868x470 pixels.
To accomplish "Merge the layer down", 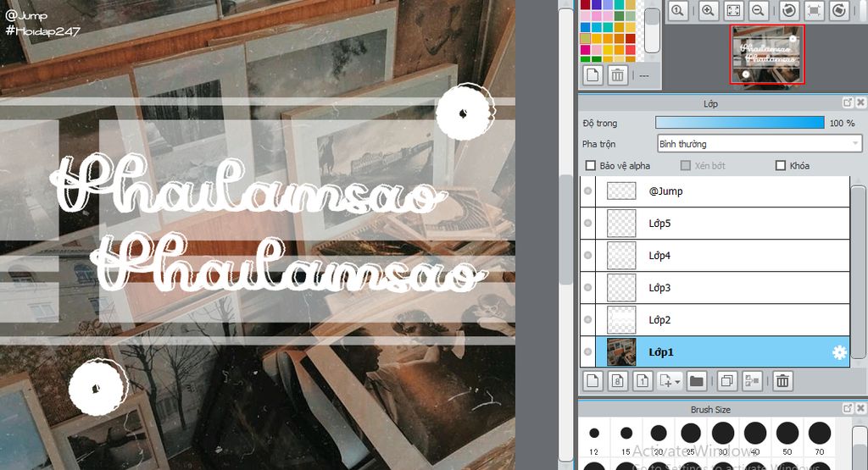I will 752,381.
